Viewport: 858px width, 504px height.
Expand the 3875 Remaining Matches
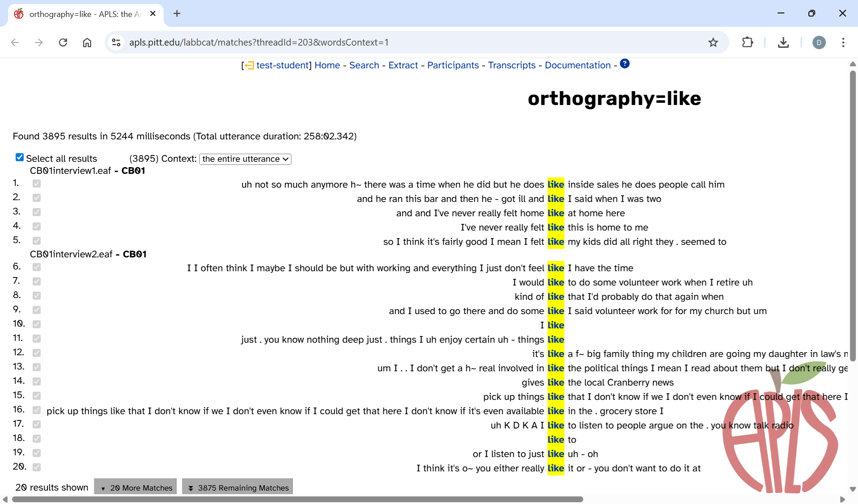[x=238, y=487]
